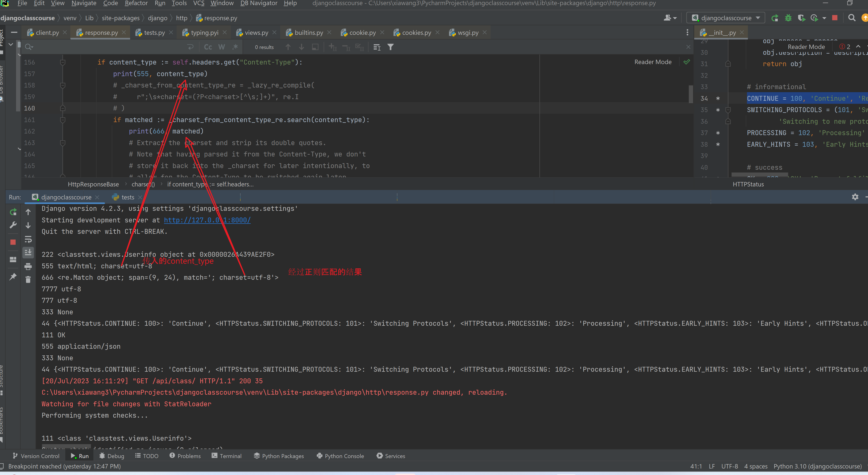
Task: Open the Refactor menu
Action: (136, 3)
